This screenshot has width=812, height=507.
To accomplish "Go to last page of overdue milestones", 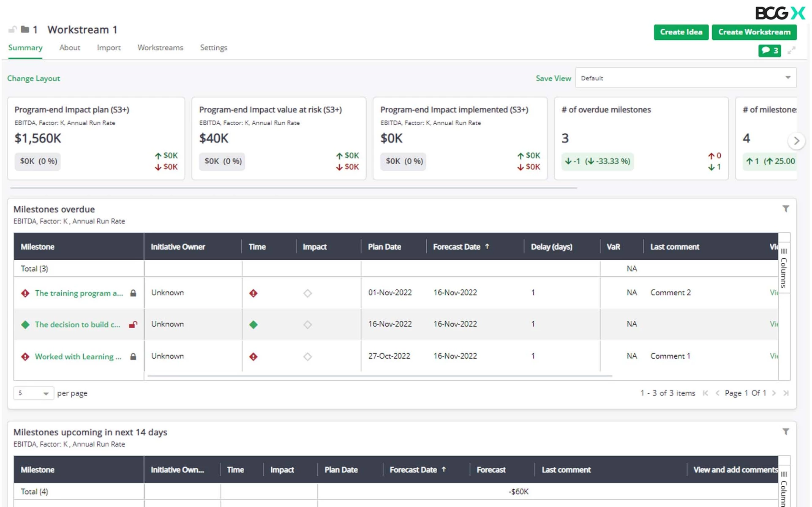I will point(786,393).
